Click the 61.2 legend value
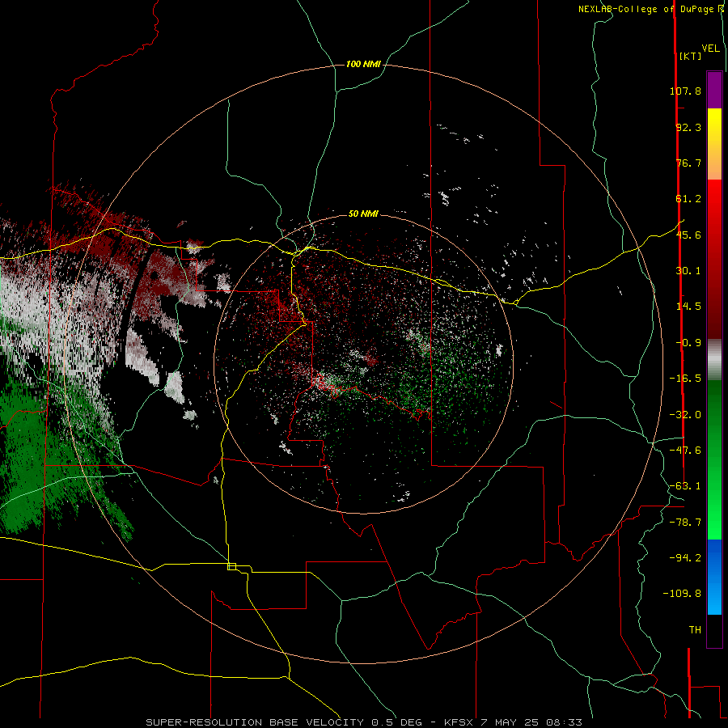This screenshot has width=728, height=728. click(x=688, y=199)
